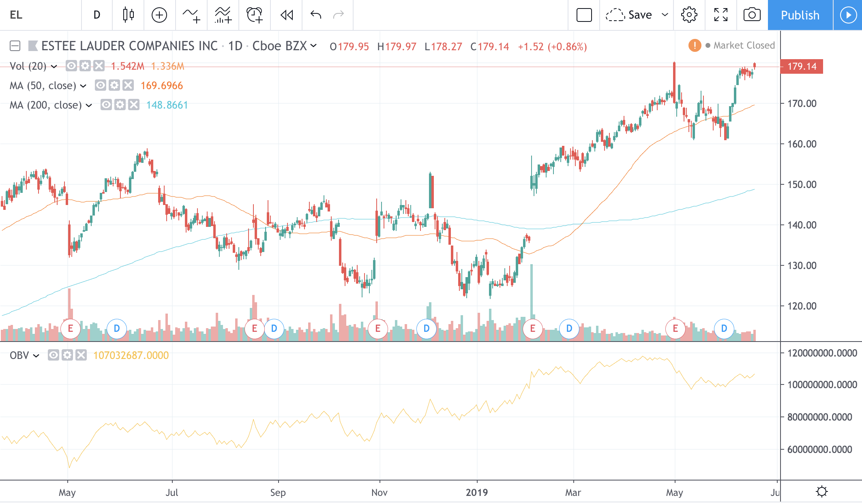The height and width of the screenshot is (504, 862).
Task: Remove the MA (200, close) indicator
Action: [x=134, y=105]
